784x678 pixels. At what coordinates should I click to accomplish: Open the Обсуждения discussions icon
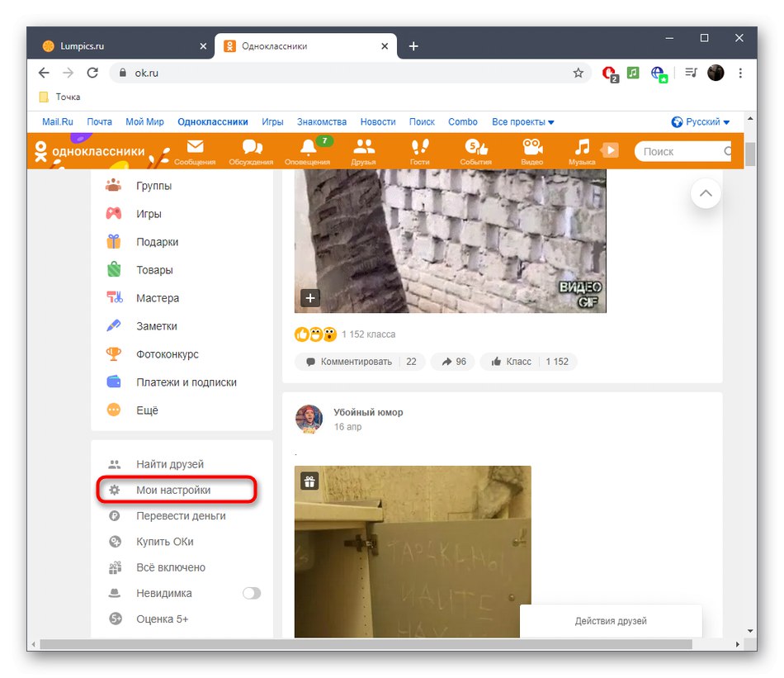click(x=251, y=152)
